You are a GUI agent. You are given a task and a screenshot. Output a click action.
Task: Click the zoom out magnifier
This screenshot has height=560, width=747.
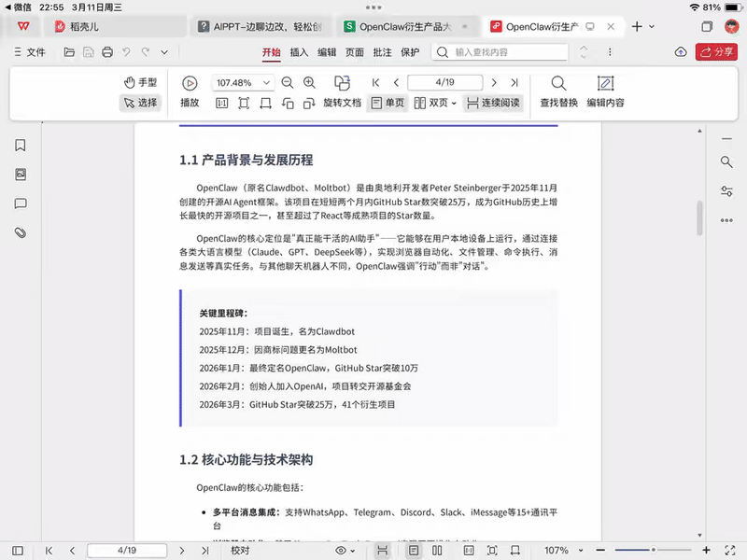tap(288, 82)
